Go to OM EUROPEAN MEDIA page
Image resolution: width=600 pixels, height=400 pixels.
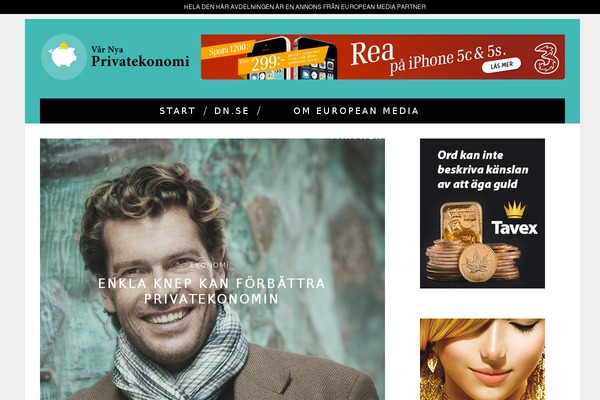pyautogui.click(x=356, y=111)
